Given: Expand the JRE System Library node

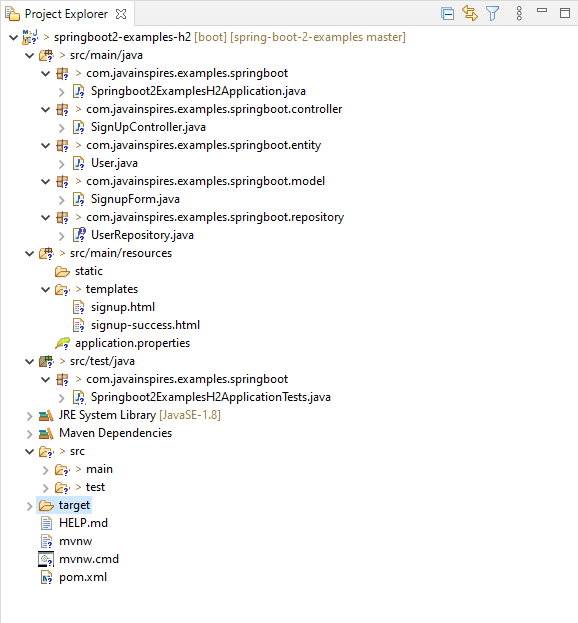Looking at the screenshot, I should click(29, 416).
